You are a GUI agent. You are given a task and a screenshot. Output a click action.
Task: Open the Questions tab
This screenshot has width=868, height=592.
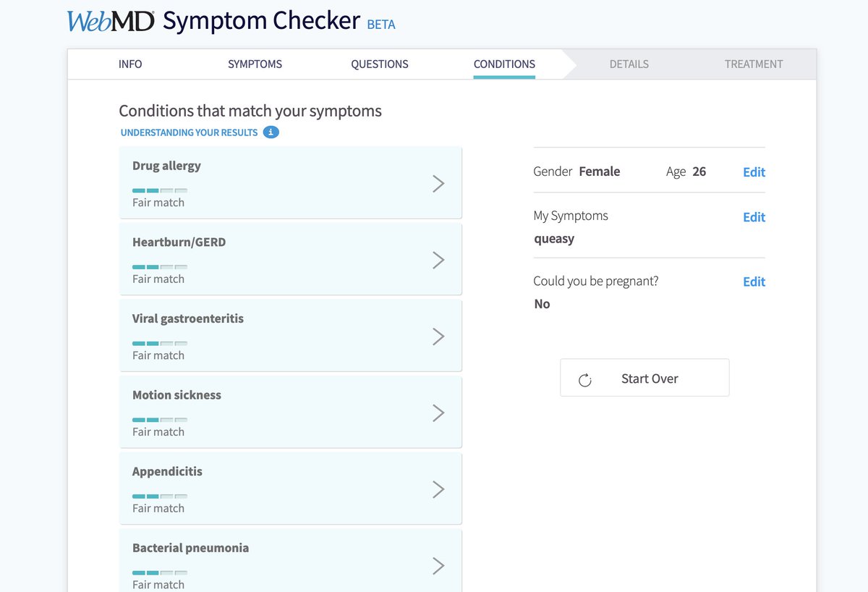pos(380,64)
